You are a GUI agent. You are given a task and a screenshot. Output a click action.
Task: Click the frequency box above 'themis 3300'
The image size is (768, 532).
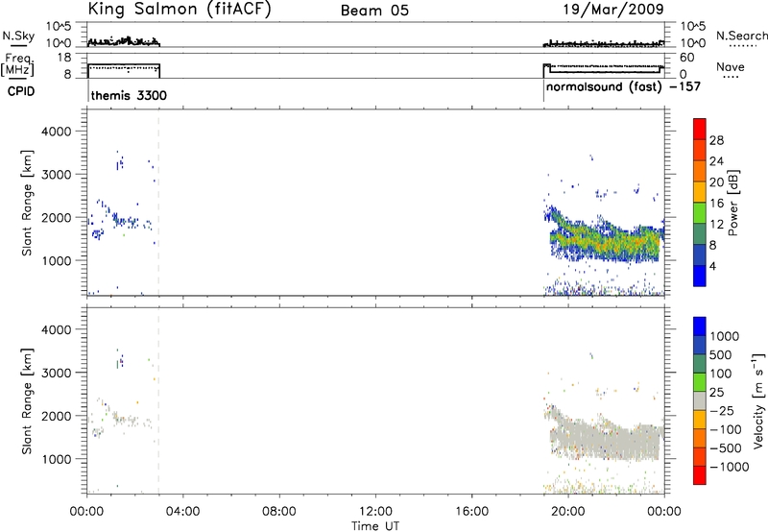click(x=124, y=70)
